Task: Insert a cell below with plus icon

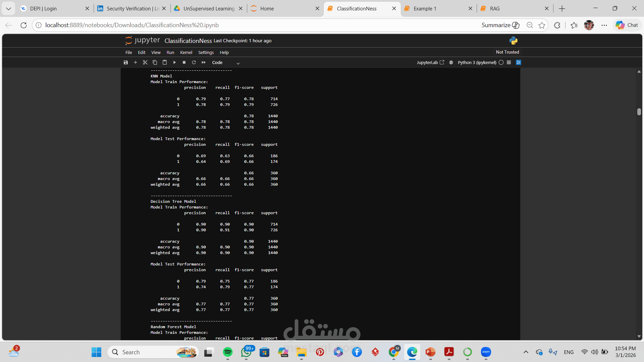Action: click(x=136, y=62)
